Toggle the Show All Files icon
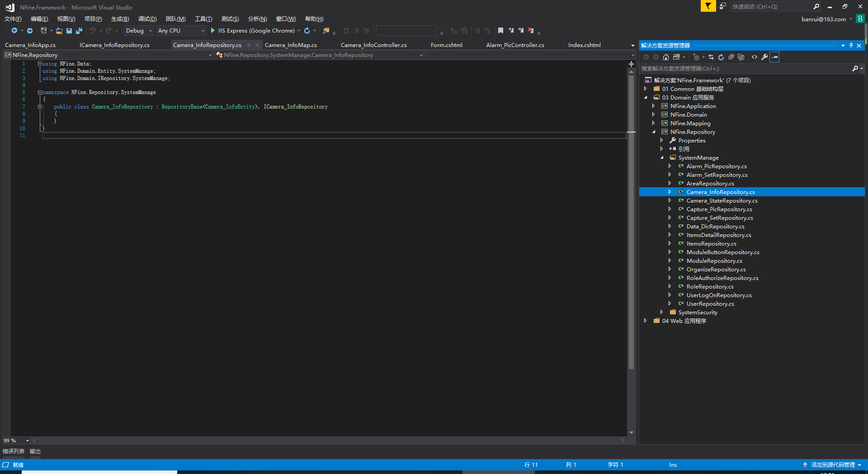 coord(741,57)
